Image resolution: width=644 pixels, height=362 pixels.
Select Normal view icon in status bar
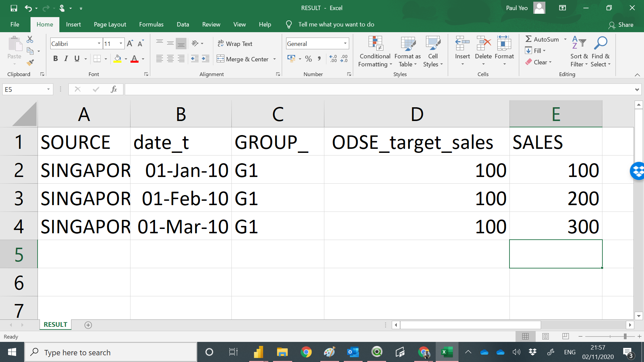[525, 336]
